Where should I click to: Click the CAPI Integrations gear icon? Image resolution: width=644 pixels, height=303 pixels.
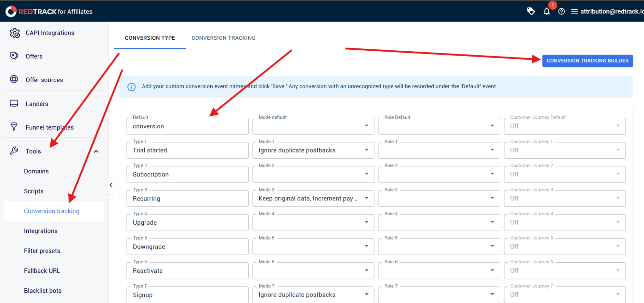point(14,33)
